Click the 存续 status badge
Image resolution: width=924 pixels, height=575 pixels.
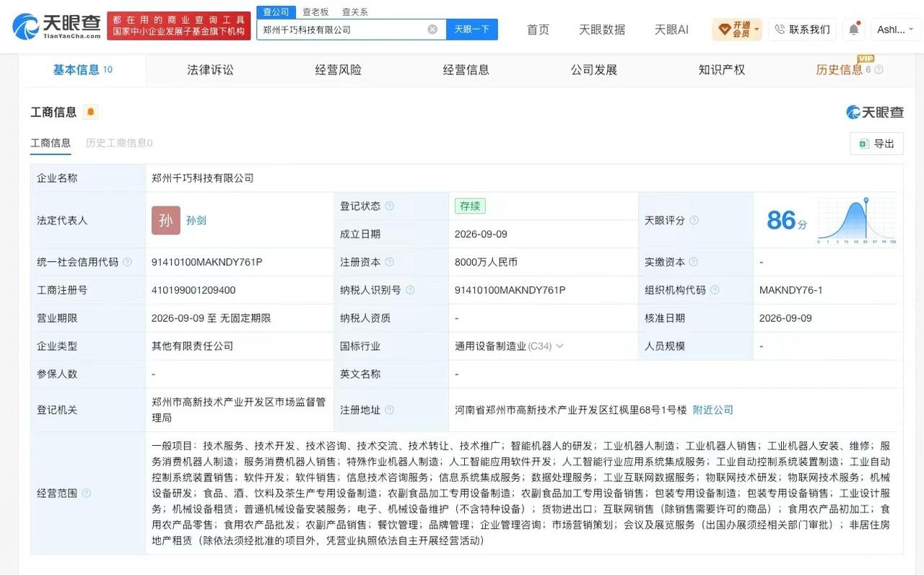click(470, 206)
